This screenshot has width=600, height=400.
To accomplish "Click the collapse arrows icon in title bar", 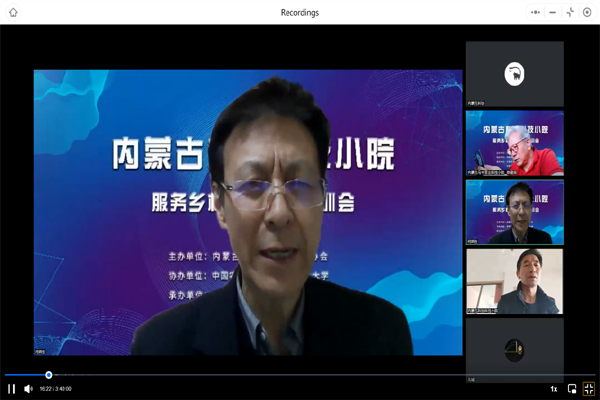I will pyautogui.click(x=570, y=12).
